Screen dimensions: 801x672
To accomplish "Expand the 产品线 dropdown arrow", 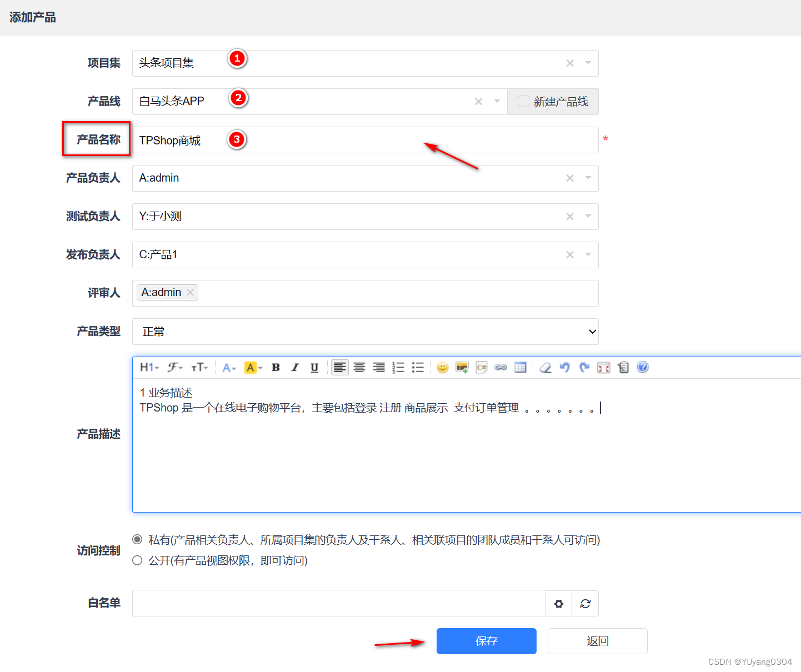I will [x=497, y=102].
